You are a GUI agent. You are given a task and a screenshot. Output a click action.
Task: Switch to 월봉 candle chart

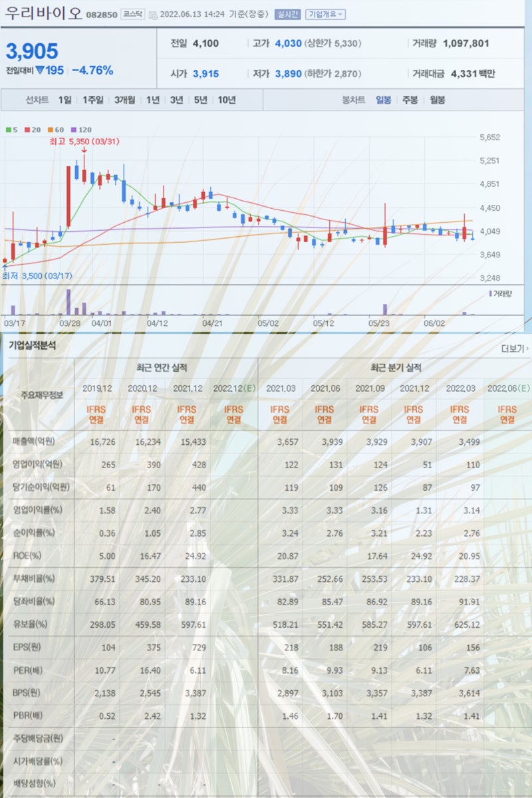pyautogui.click(x=438, y=100)
